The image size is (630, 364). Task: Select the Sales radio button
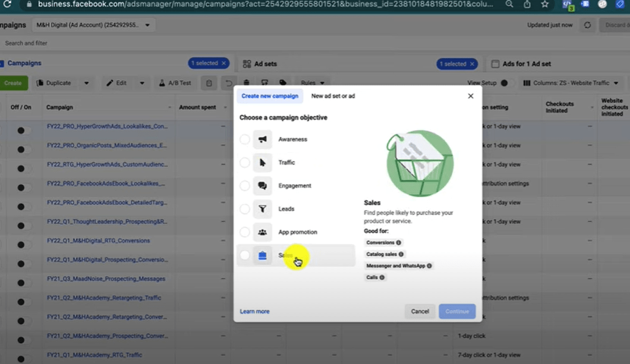(244, 255)
